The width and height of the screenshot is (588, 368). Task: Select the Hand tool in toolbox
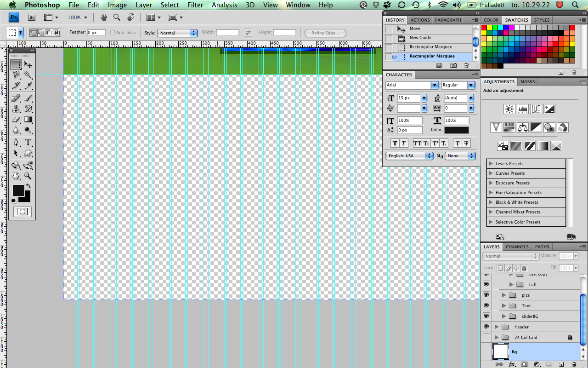(x=16, y=176)
